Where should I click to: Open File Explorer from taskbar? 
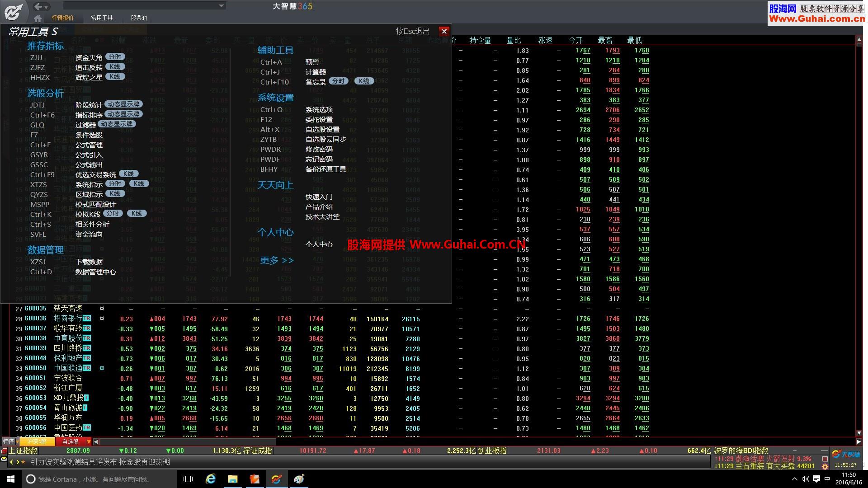pos(232,479)
